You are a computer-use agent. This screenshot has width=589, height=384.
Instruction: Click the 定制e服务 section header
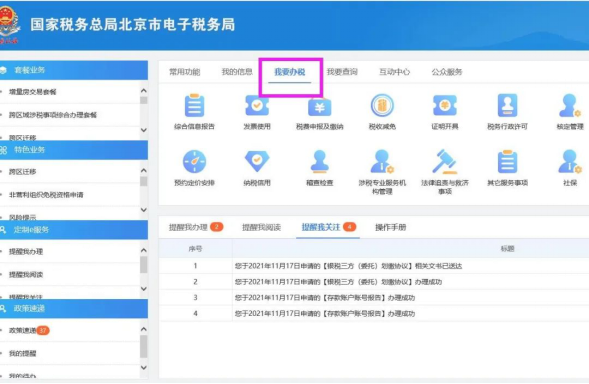[x=74, y=230]
